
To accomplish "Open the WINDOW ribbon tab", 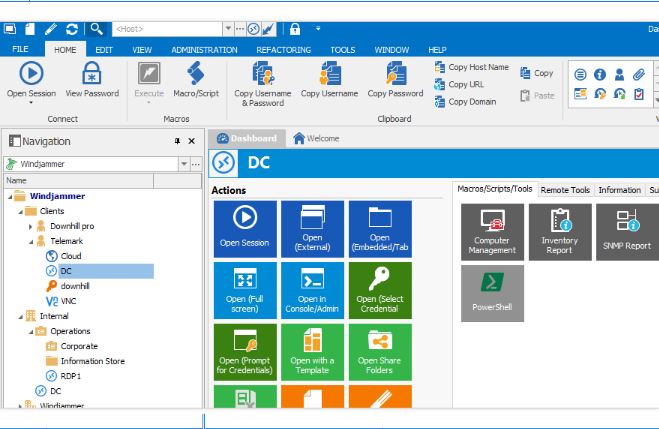I will pyautogui.click(x=392, y=50).
